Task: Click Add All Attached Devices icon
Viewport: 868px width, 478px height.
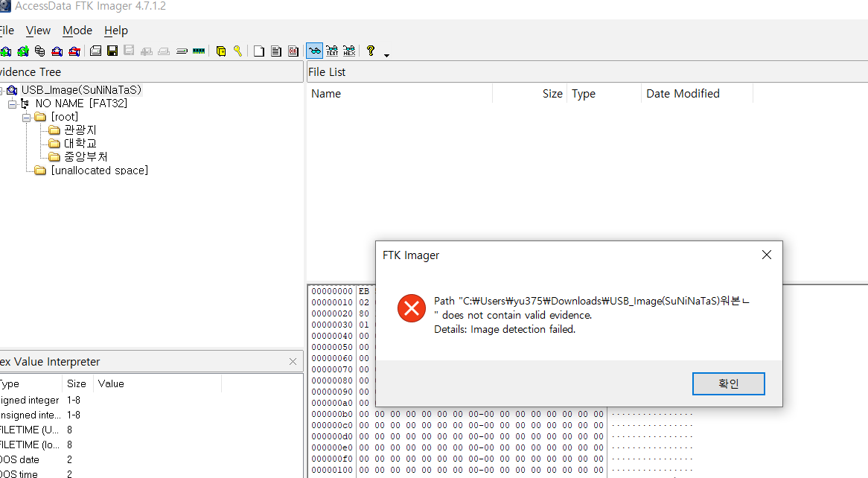Action: 22,51
